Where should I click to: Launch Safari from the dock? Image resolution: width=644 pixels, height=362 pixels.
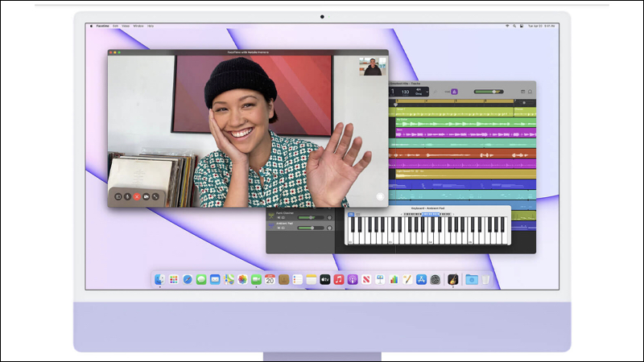click(x=188, y=279)
